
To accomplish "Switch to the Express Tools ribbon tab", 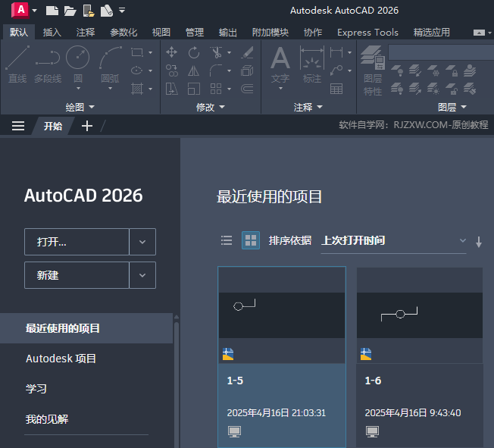I will point(367,32).
